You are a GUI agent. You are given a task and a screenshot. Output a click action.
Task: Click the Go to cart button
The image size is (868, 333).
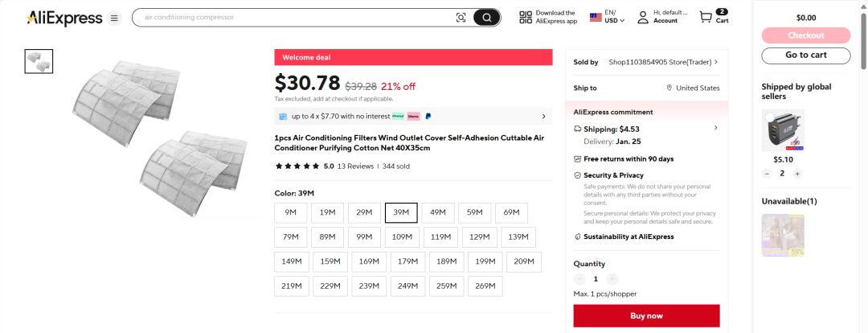806,55
